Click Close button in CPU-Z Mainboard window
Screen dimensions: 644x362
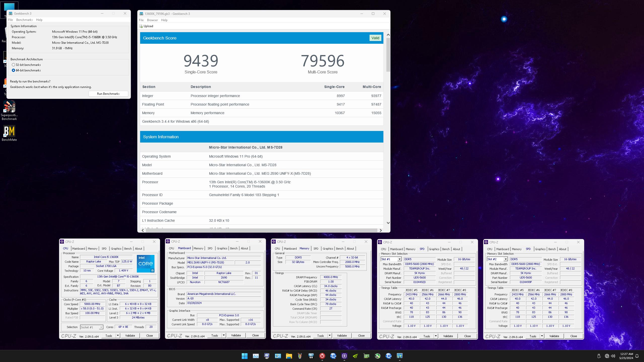pos(255,335)
